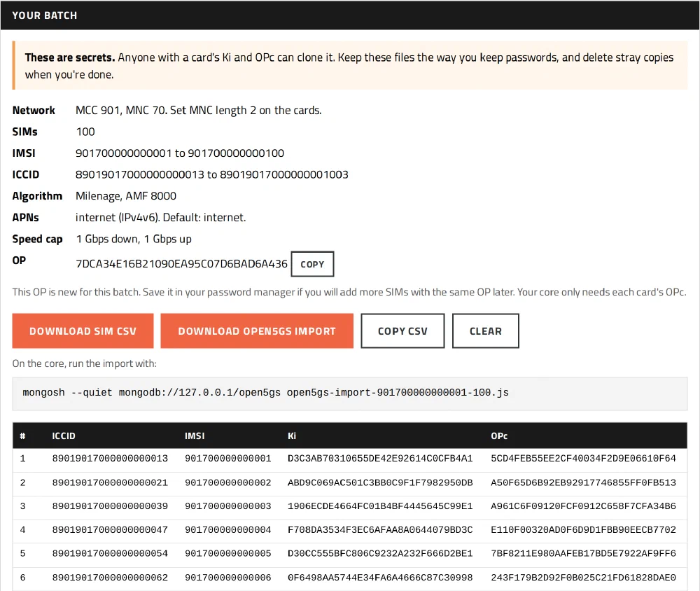The image size is (700, 591).
Task: Select Ki D30CC555BFC806C9232A232F666D2BE1
Action: tap(380, 553)
